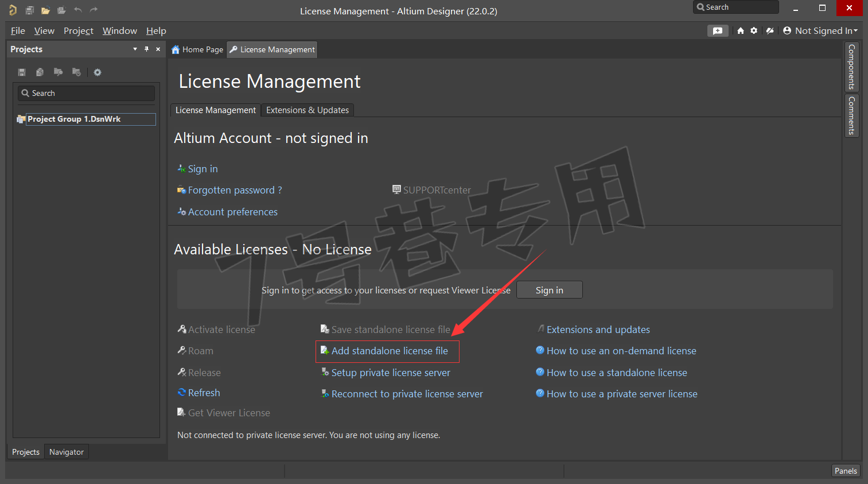Click Refresh in the license actions
Viewport: 868px width, 484px height.
click(x=204, y=393)
